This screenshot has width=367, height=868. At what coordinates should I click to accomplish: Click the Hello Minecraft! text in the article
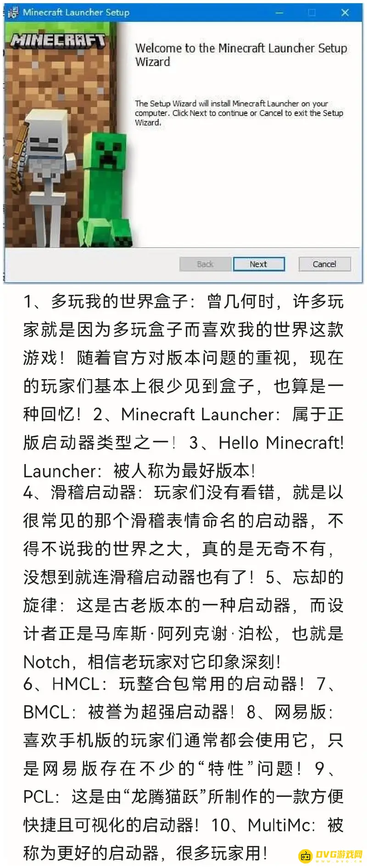click(281, 443)
